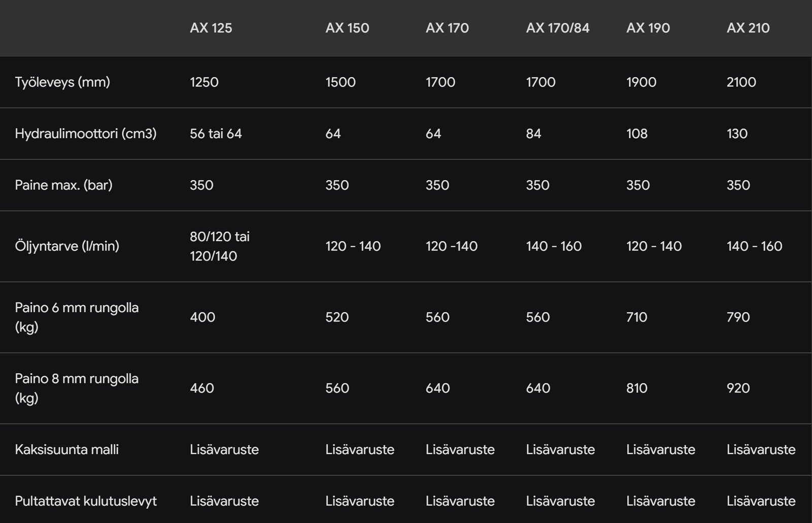Screen dimensions: 812x523
Task: Click the AX 210 column header
Action: pos(748,28)
